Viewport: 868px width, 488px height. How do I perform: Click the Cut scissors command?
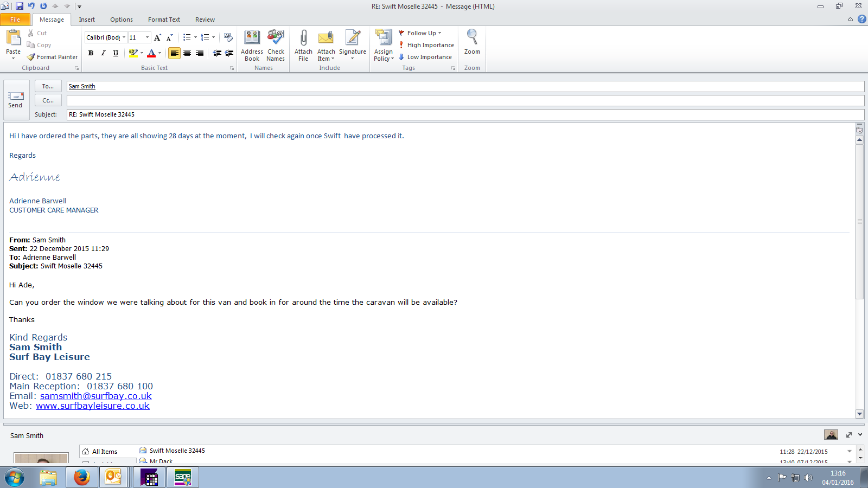[x=37, y=33]
